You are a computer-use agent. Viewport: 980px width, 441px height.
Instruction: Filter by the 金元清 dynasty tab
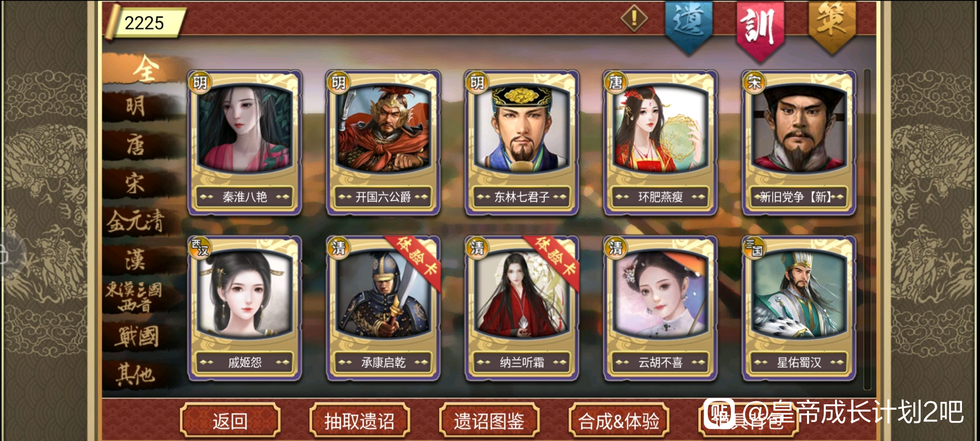[136, 221]
